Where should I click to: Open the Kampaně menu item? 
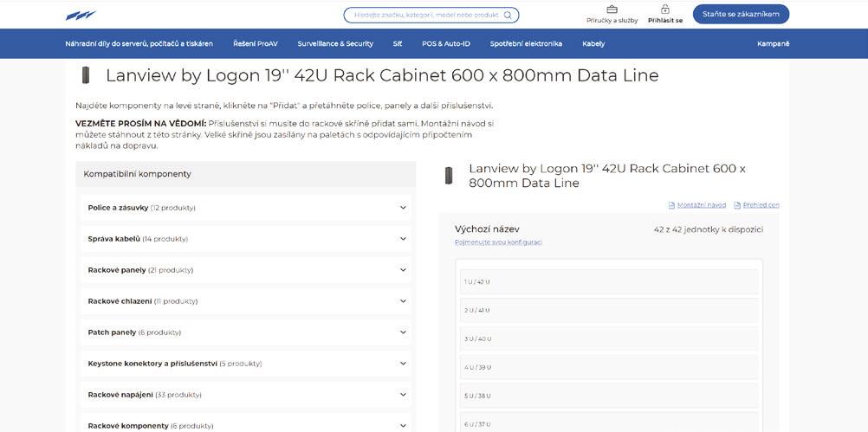pyautogui.click(x=774, y=43)
